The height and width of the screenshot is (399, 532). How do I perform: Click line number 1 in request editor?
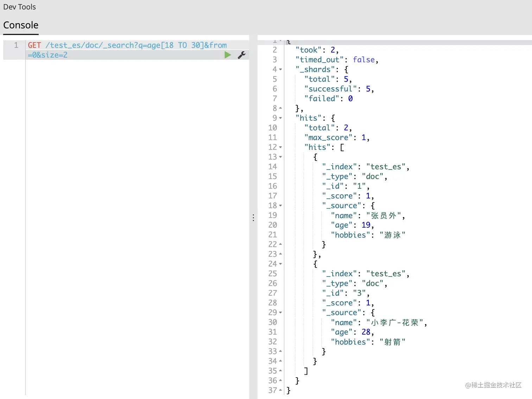tap(16, 45)
